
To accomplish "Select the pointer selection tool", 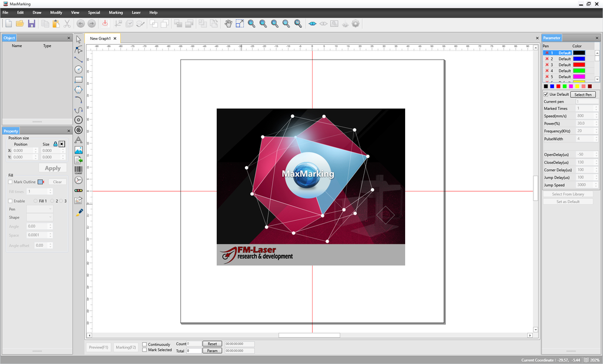I will [78, 39].
